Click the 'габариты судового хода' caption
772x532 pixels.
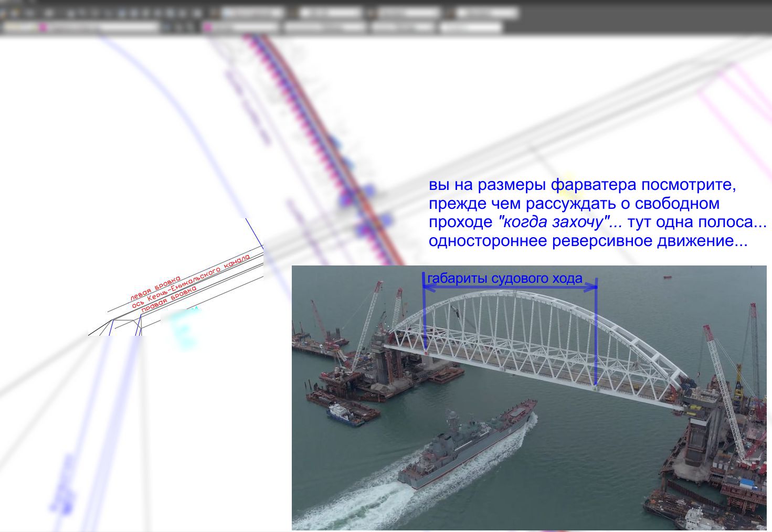tap(505, 279)
